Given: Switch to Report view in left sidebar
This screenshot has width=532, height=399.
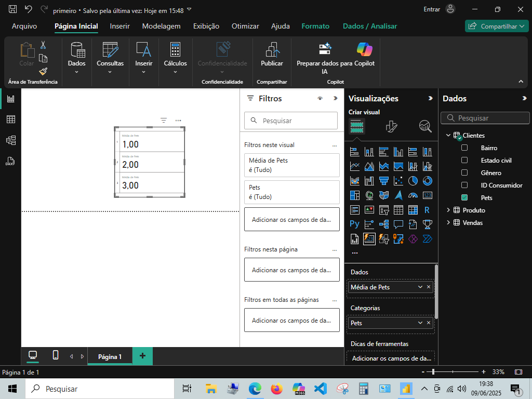Looking at the screenshot, I should (x=11, y=99).
